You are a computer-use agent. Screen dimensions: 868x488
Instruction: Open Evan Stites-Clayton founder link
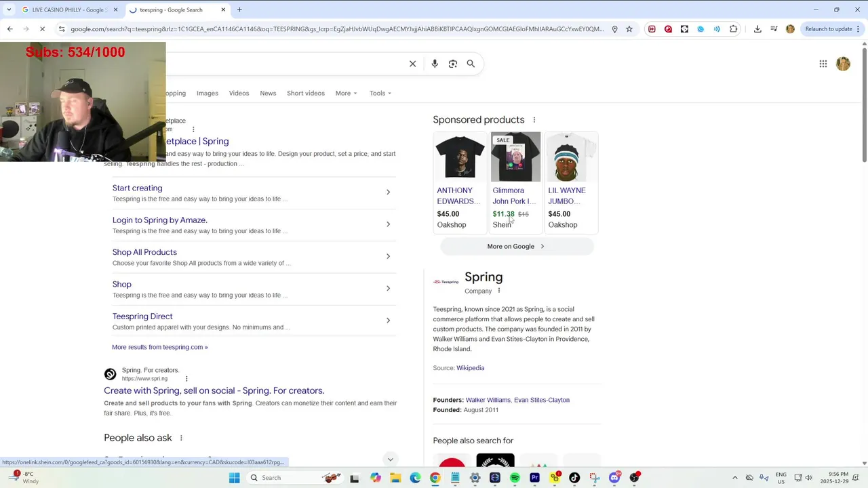pos(542,400)
